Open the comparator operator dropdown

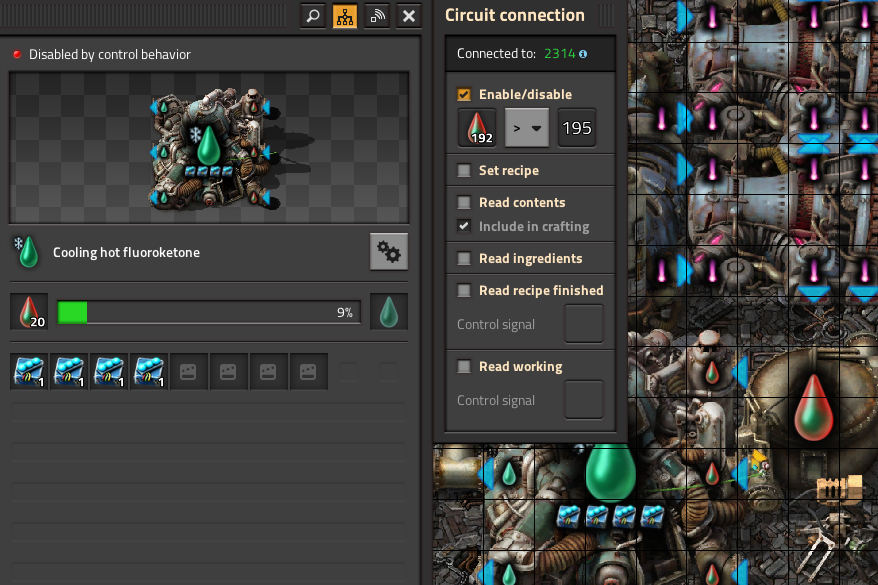[x=529, y=128]
